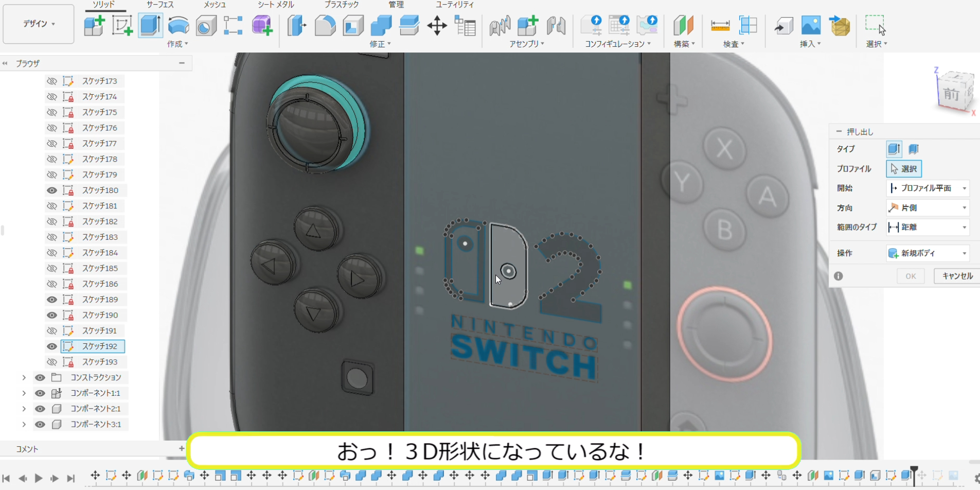Open the デザイン workspace dropdown
Screen dimensions: 980x490
click(39, 24)
